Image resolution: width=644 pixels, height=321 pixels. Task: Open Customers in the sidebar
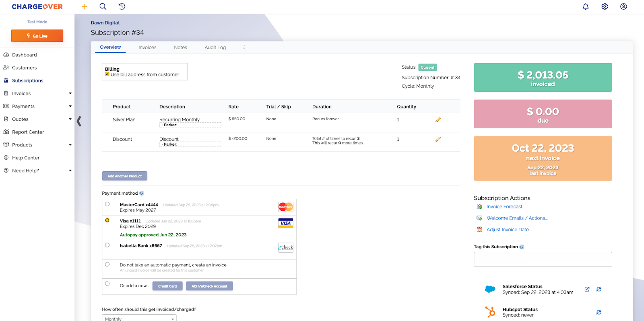click(x=24, y=68)
